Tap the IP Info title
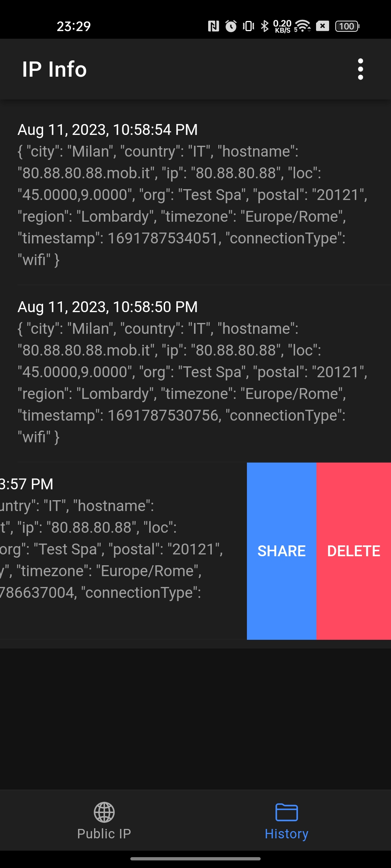391x868 pixels. pyautogui.click(x=55, y=69)
